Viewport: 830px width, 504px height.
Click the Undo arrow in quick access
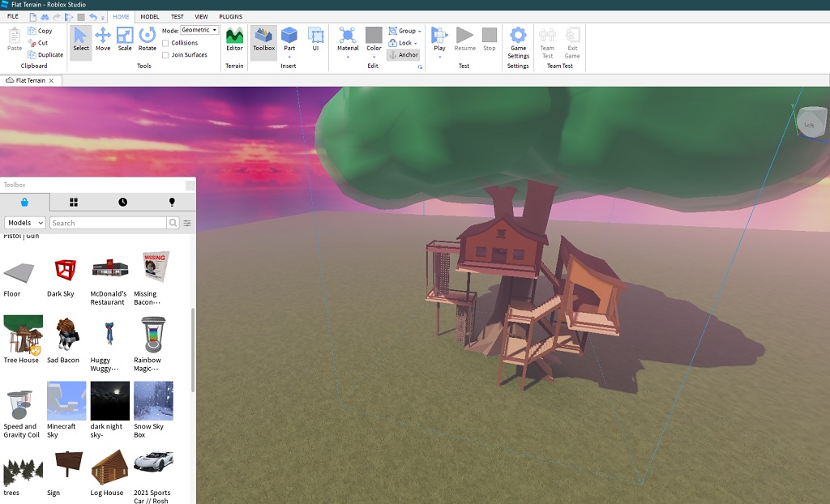point(92,17)
